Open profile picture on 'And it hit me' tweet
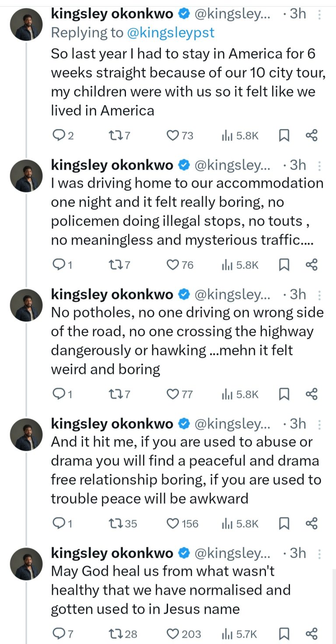 26,434
